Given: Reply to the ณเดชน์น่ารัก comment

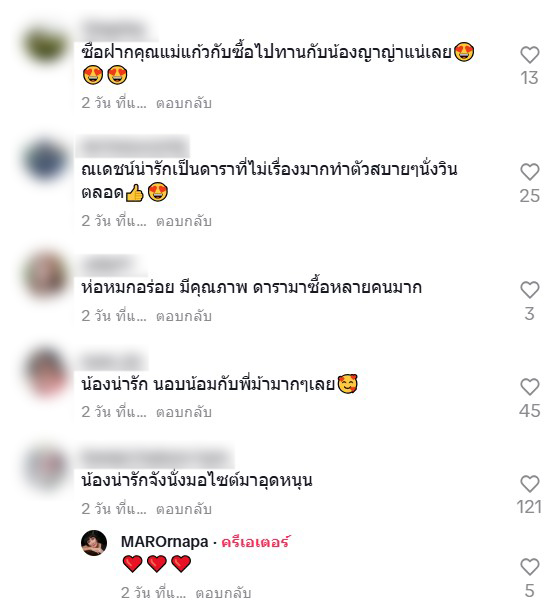Looking at the screenshot, I should click(x=184, y=221).
